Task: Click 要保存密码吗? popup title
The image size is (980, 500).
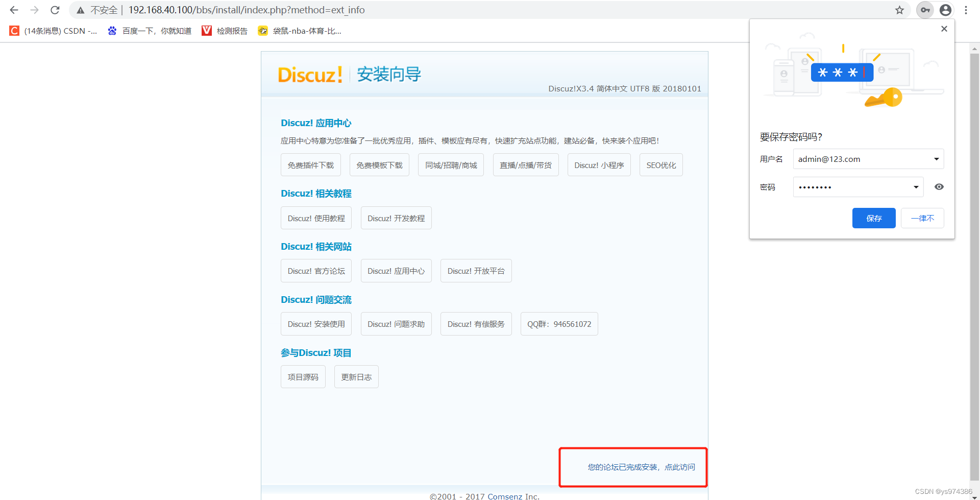Action: (x=791, y=137)
